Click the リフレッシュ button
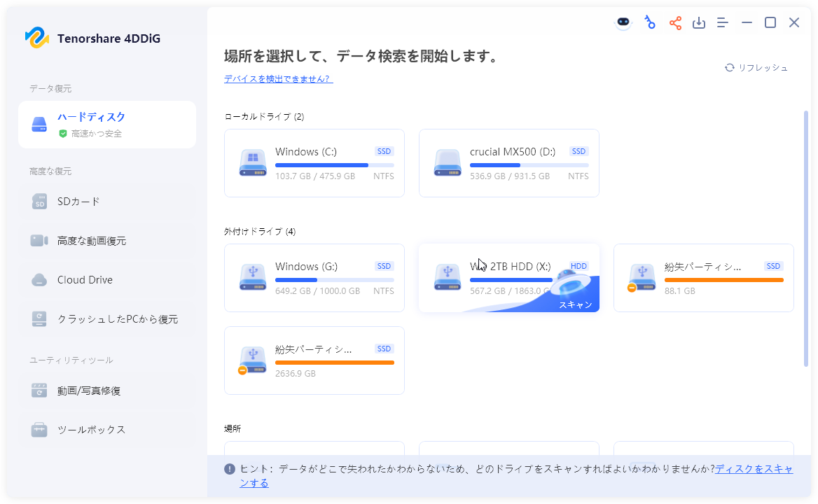Viewport: 818px width, 504px height. (756, 68)
